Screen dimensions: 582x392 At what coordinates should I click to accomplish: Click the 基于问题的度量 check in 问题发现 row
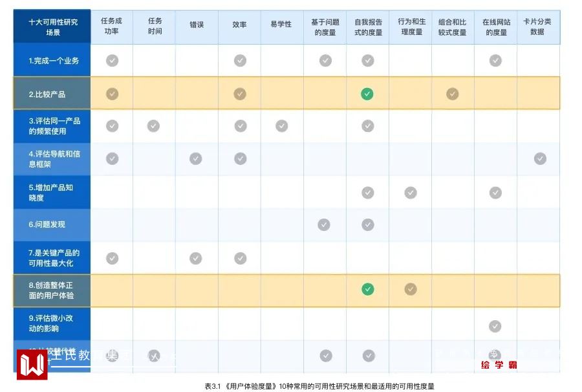pos(324,224)
